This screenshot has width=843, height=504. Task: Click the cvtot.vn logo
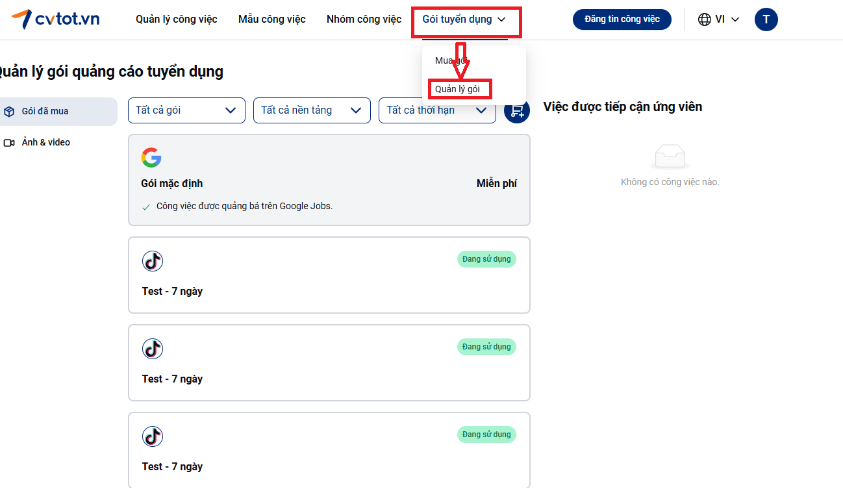(x=56, y=19)
